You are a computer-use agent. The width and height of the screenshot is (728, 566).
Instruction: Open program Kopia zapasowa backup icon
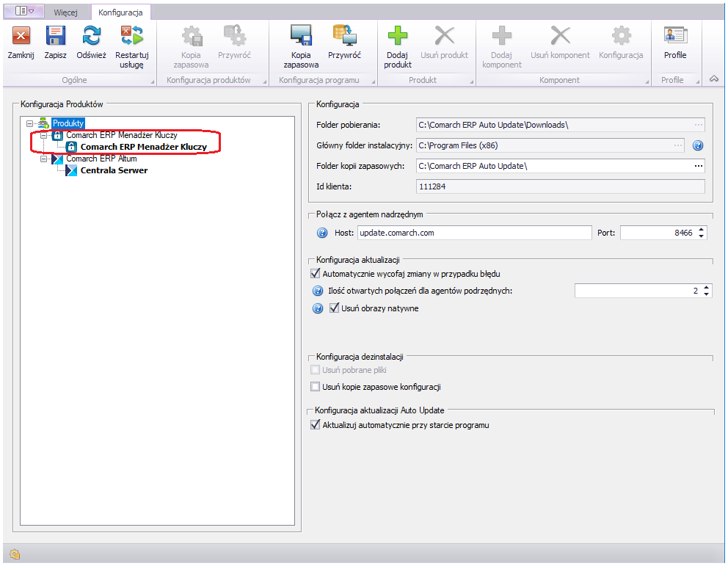301,36
